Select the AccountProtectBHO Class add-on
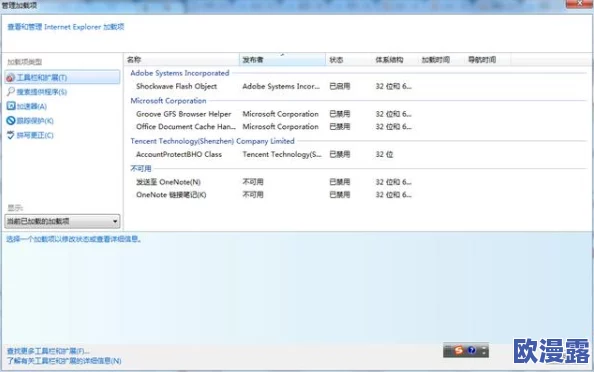594x372 pixels. click(179, 154)
